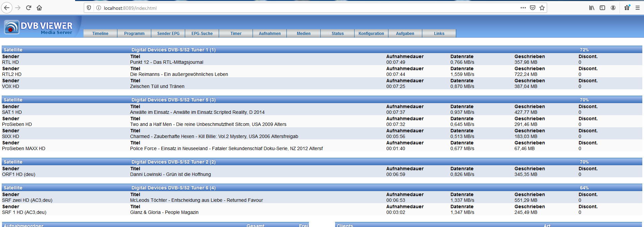The image size is (644, 227).
Task: Click the Tuner 6 (4) device header
Action: 173,188
